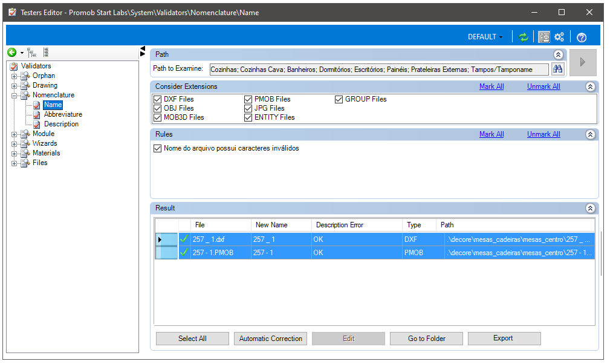Click the Export button
613x364 pixels.
coord(504,339)
